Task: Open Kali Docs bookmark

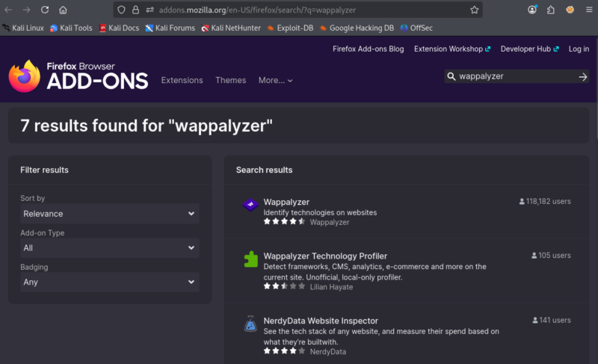Action: click(x=119, y=28)
